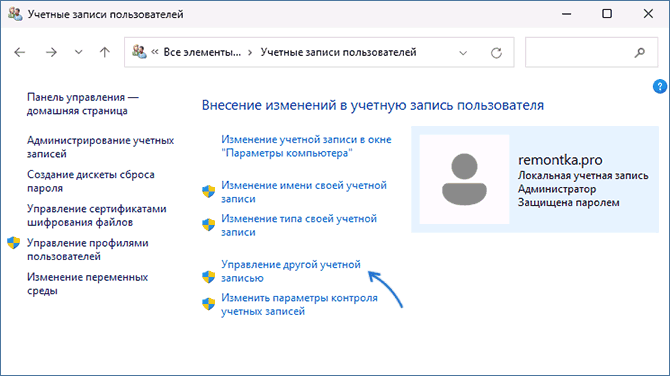Expand the address bar history dropdown
The image size is (670, 376).
(463, 53)
